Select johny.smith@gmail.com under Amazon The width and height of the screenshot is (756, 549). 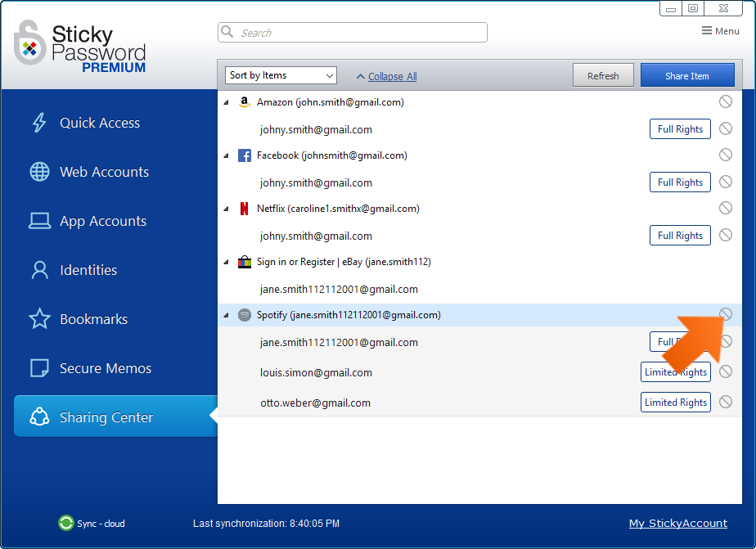pyautogui.click(x=316, y=129)
